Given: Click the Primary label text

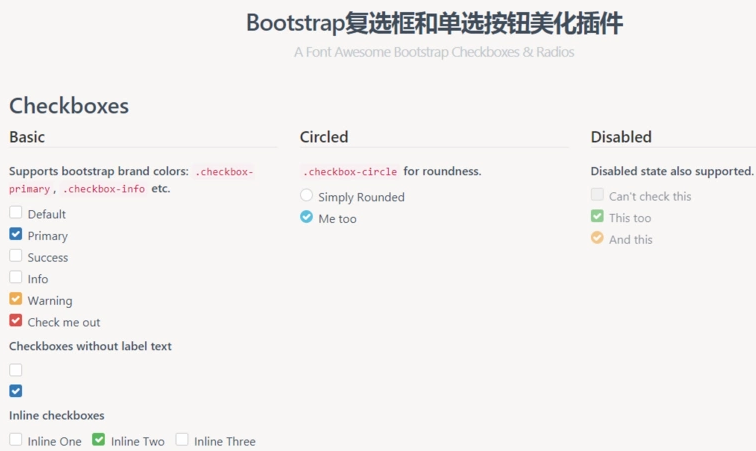Looking at the screenshot, I should (48, 236).
